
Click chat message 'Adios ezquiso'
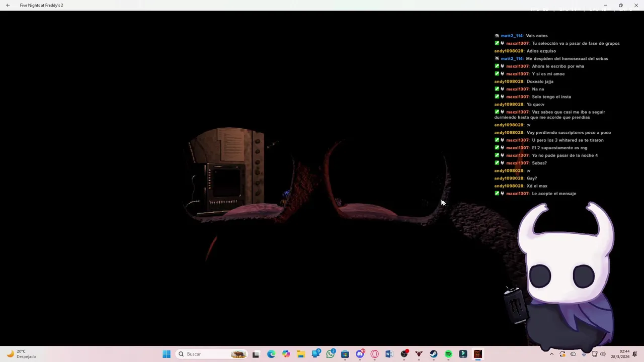point(541,51)
